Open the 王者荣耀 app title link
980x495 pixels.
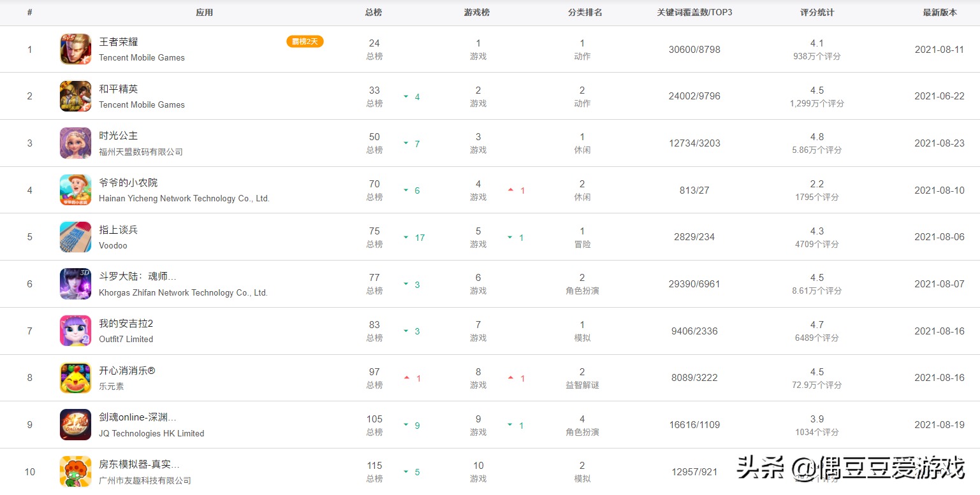(x=119, y=42)
